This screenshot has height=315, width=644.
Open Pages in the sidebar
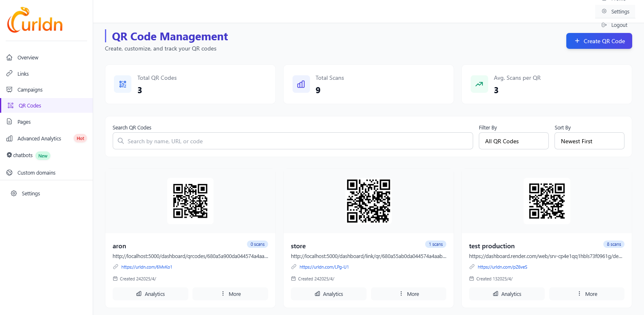click(x=24, y=122)
